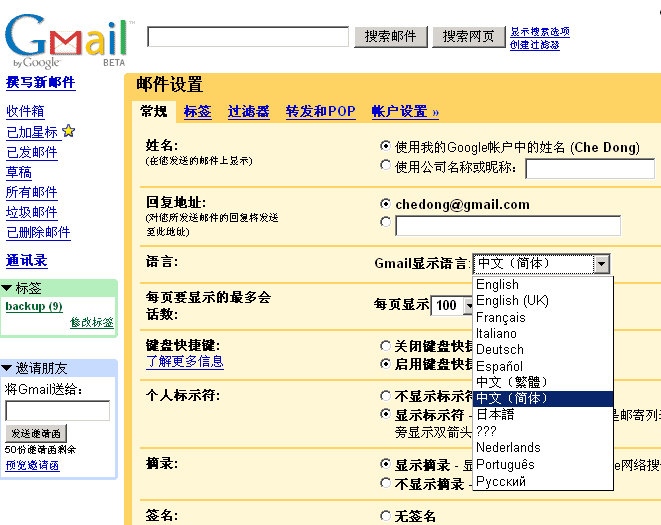
Task: Switch to the 过滤器 tab
Action: (248, 111)
